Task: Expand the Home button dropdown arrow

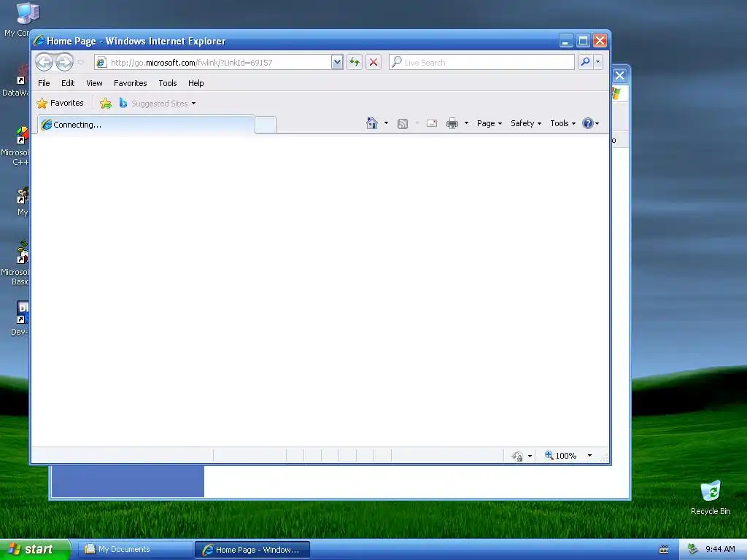Action: point(387,123)
